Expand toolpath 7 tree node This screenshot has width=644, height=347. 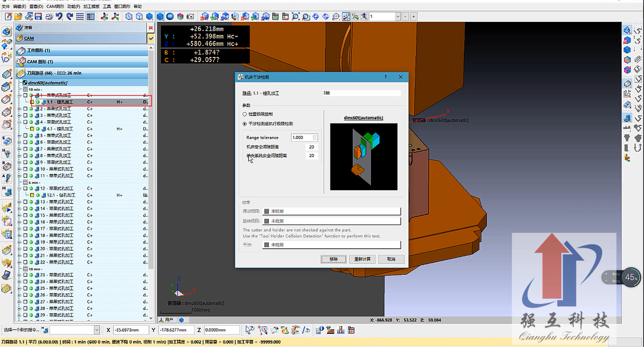(x=20, y=149)
